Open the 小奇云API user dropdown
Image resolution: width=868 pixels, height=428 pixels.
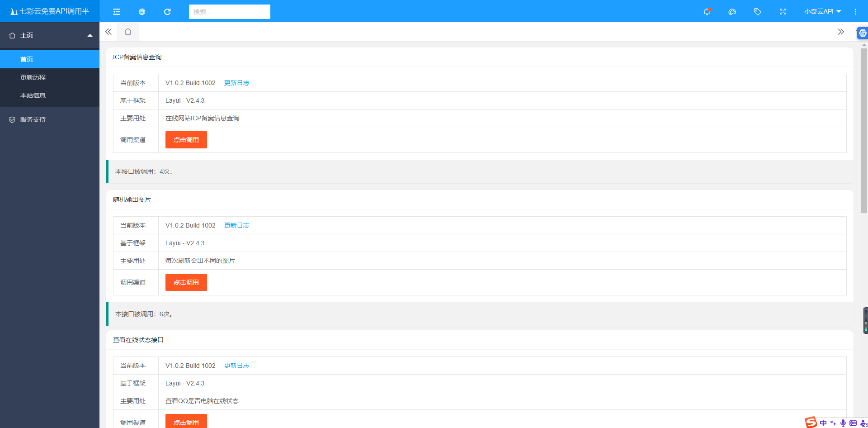pyautogui.click(x=822, y=12)
